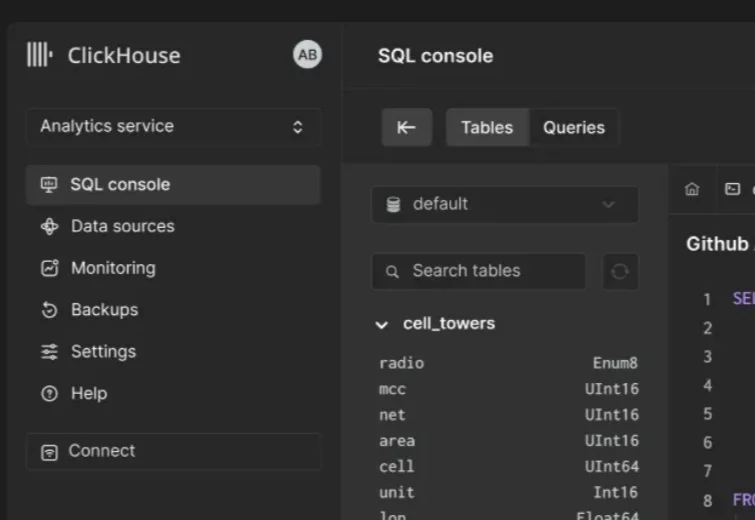Screen dimensions: 755x520
Task: Click the terminal query tab icon
Action: tap(732, 189)
